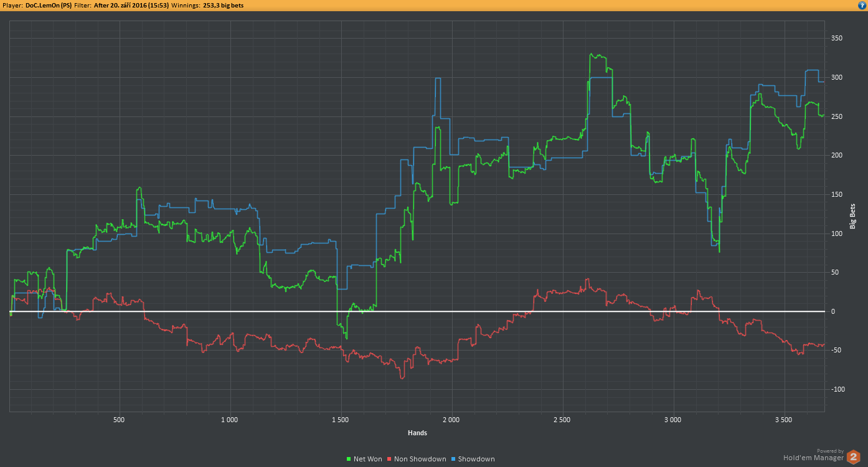This screenshot has height=467, width=868.
Task: Click the 1 500 hands axis label
Action: [x=341, y=419]
